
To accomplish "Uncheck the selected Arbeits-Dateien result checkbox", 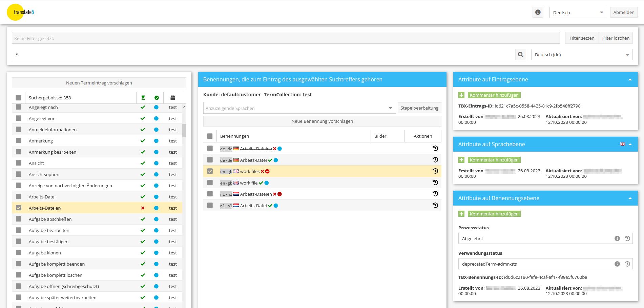I will point(19,208).
